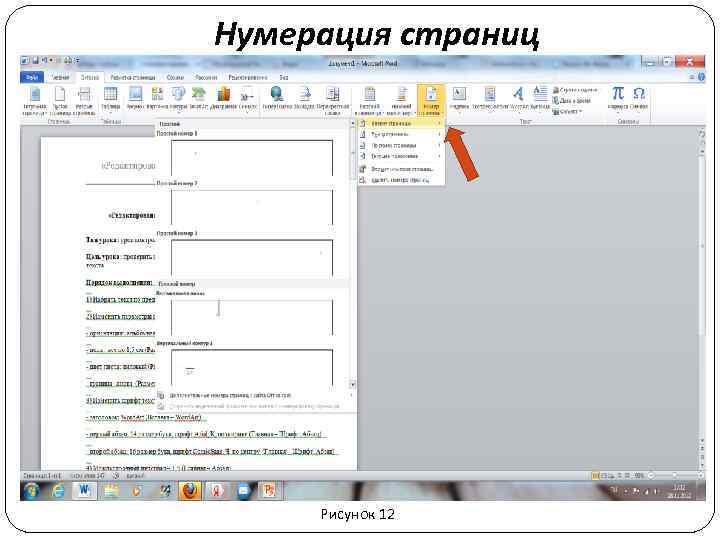
Task: Open Internet Explorer from taskbar
Action: coord(58,491)
